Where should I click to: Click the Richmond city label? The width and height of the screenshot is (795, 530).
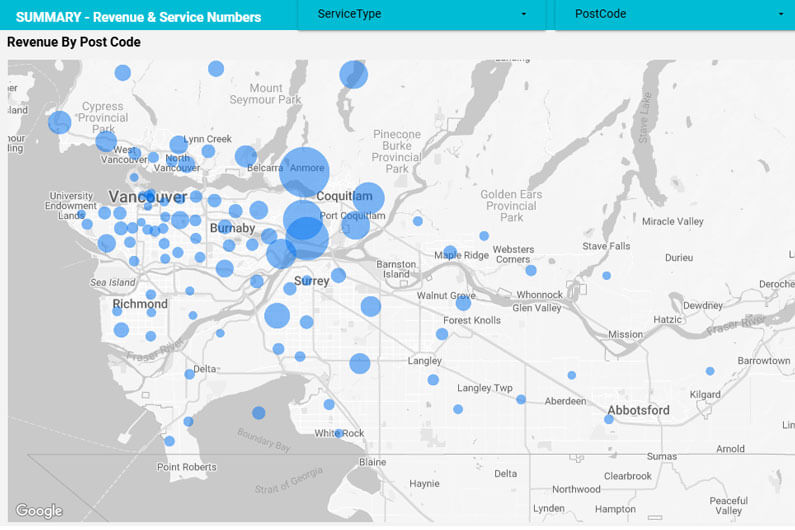click(140, 304)
